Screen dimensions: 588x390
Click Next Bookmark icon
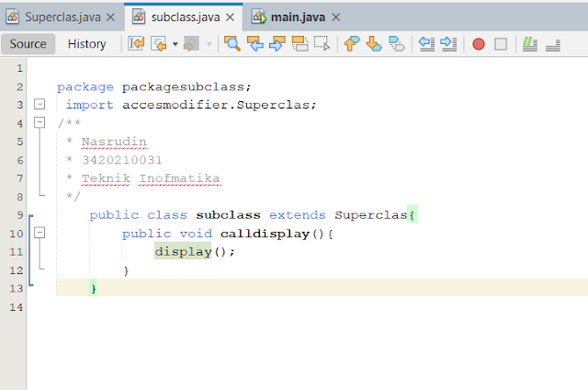click(x=374, y=44)
